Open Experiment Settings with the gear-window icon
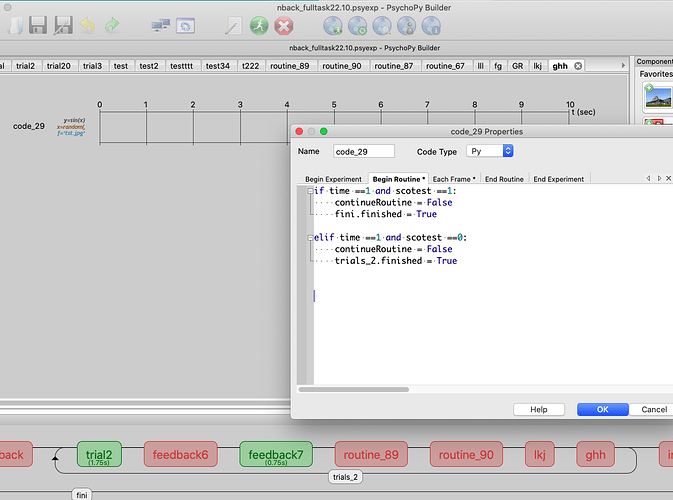This screenshot has height=500, width=673. click(185, 26)
